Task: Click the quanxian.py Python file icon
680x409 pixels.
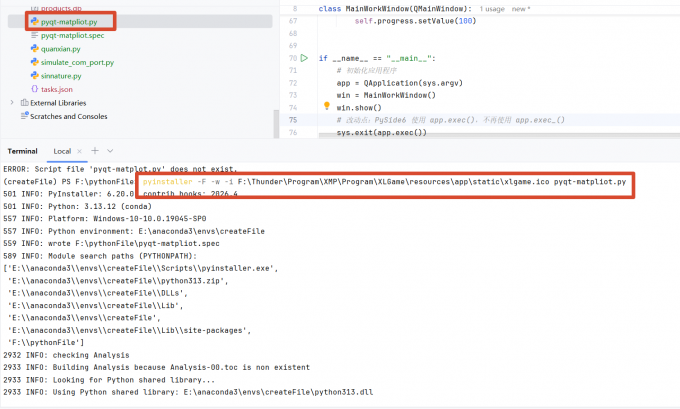Action: [x=35, y=49]
